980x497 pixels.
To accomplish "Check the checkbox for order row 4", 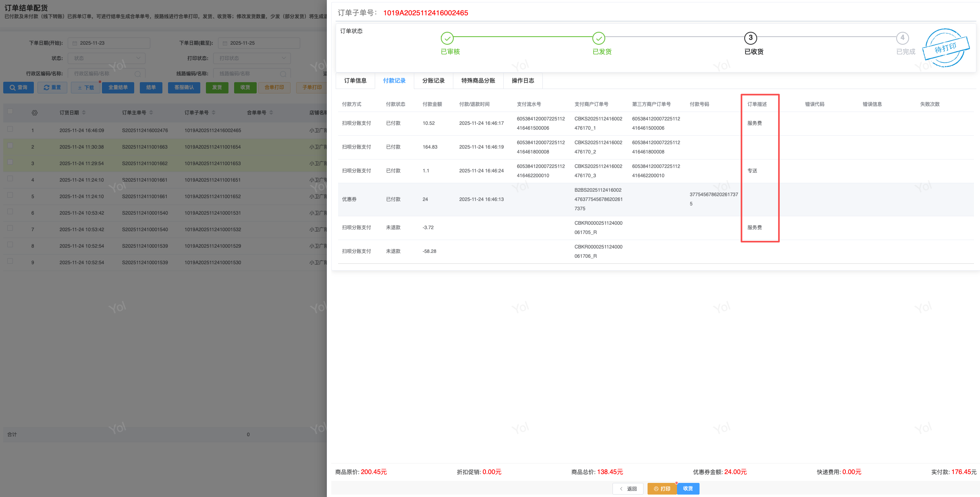I will pyautogui.click(x=10, y=179).
